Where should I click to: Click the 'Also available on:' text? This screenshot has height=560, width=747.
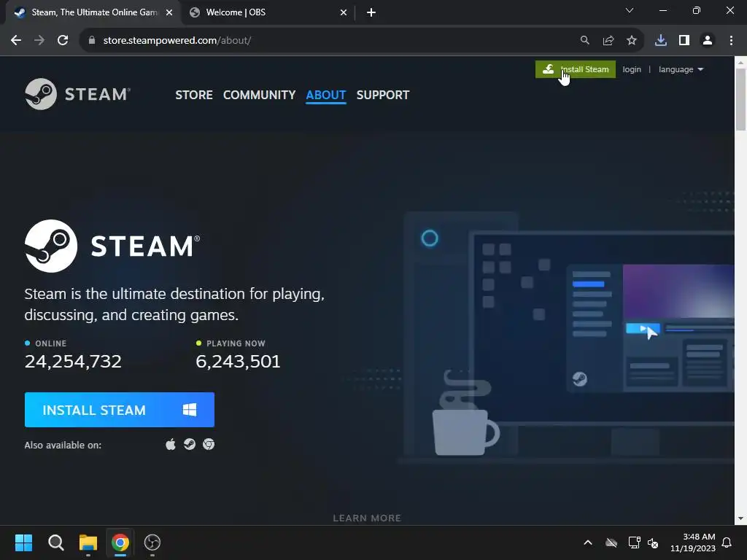63,446
